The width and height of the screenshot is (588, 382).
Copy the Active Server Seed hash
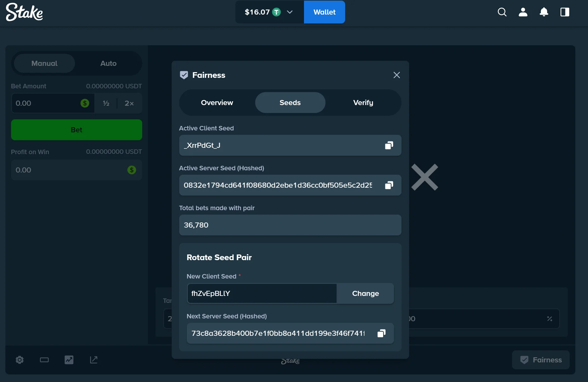tap(389, 185)
